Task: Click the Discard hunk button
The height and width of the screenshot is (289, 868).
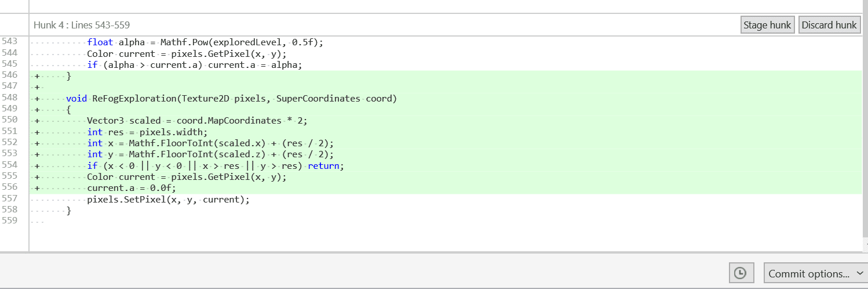Action: pyautogui.click(x=829, y=25)
